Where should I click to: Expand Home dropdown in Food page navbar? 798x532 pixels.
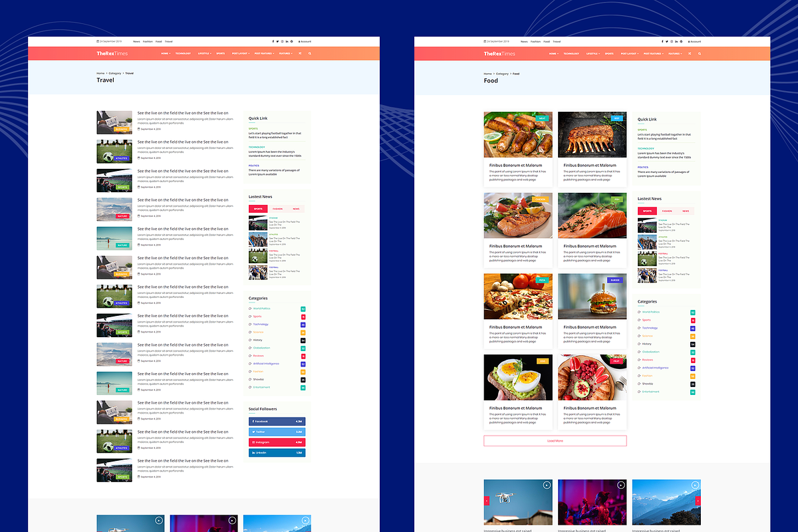[x=554, y=53]
